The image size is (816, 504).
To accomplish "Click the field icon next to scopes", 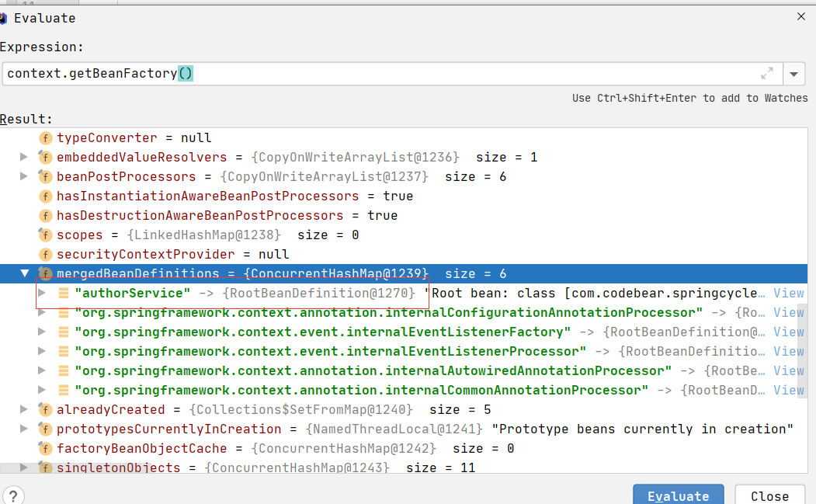I will 46,235.
